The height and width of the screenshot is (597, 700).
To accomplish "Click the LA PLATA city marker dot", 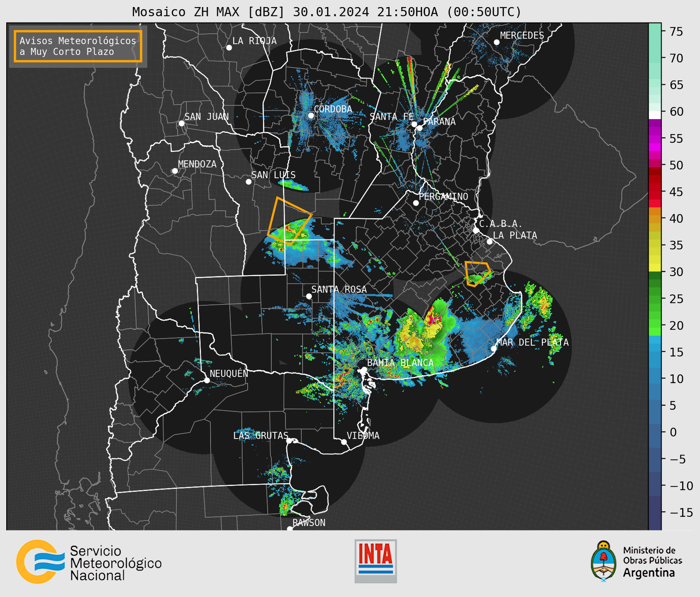I will [x=490, y=242].
